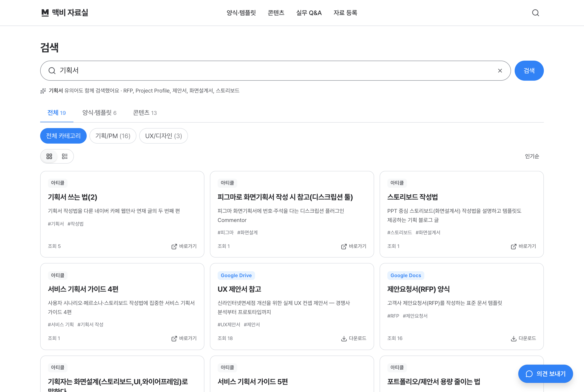Open 서비스 기획서 가이드 5편 card title

coord(253,382)
